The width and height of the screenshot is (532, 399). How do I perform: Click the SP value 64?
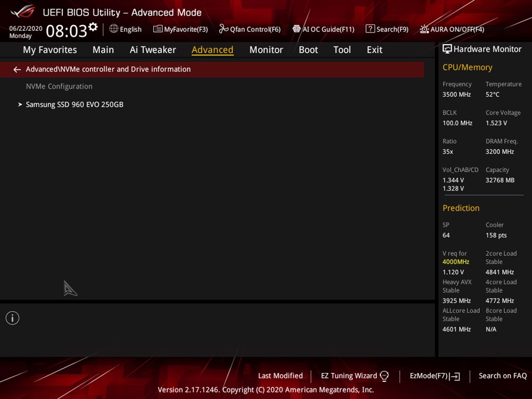pyautogui.click(x=446, y=236)
